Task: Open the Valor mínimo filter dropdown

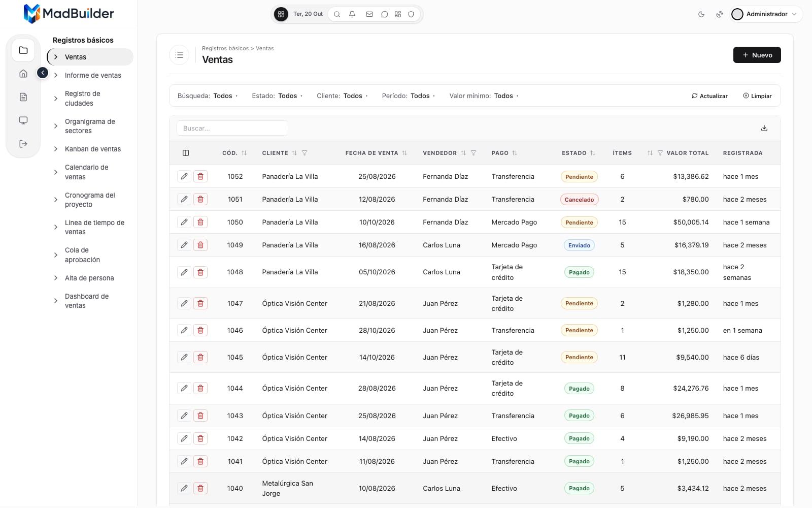Action: tap(484, 96)
